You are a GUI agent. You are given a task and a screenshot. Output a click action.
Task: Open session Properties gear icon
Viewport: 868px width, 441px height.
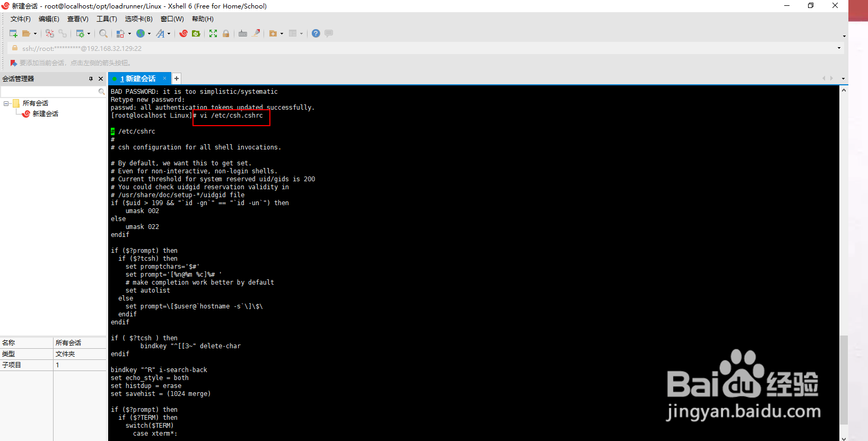tap(80, 33)
